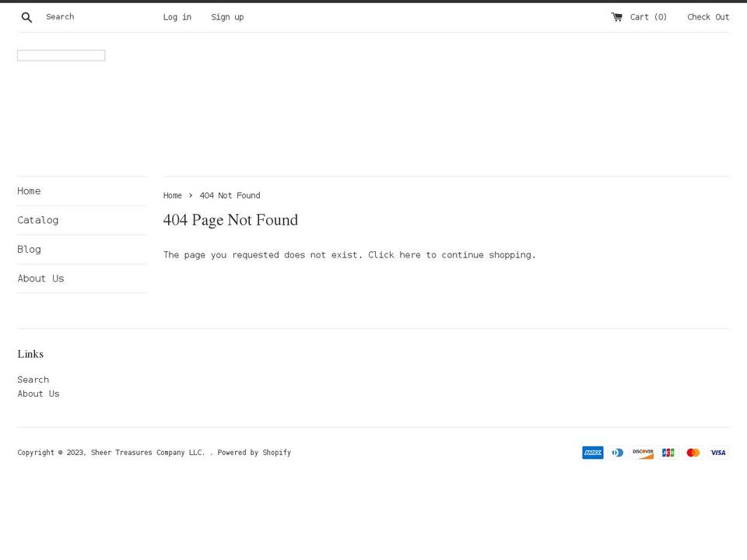Screen dimensions: 747x560
Task: Click the Discover payment icon
Action: pos(643,453)
